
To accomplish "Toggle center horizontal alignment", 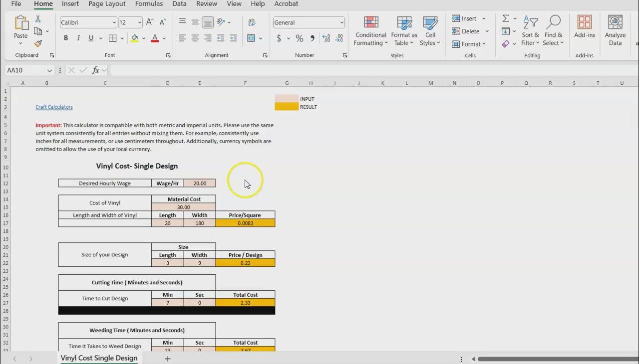I will 195,38.
